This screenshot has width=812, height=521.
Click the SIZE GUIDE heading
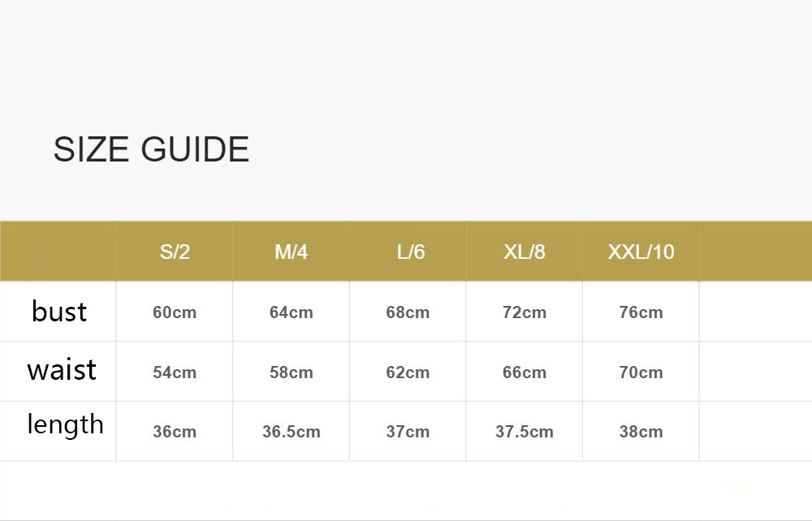coord(151,150)
